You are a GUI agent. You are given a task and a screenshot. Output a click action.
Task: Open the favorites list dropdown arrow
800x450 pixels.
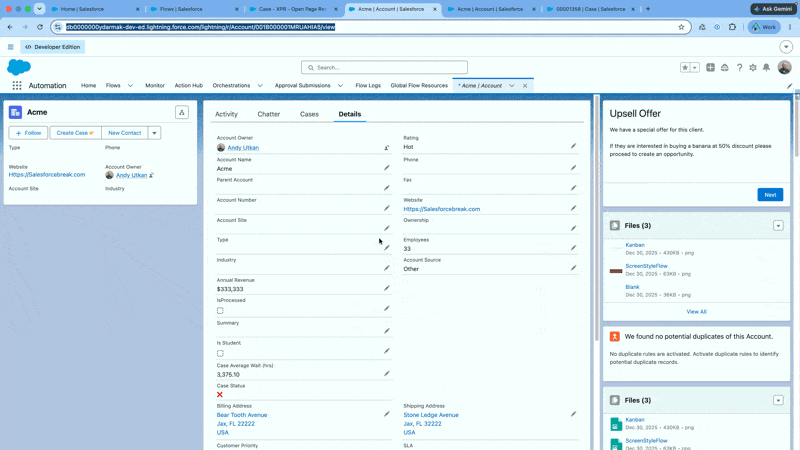coord(694,67)
